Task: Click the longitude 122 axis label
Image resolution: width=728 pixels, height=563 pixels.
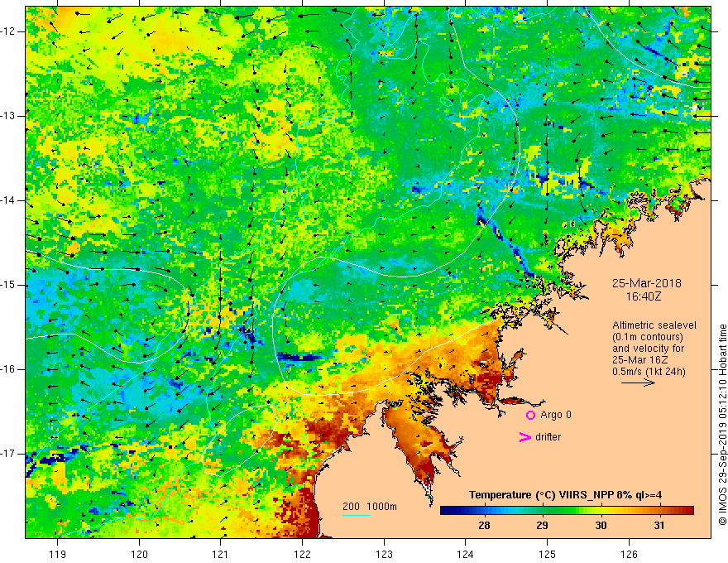Action: click(302, 554)
